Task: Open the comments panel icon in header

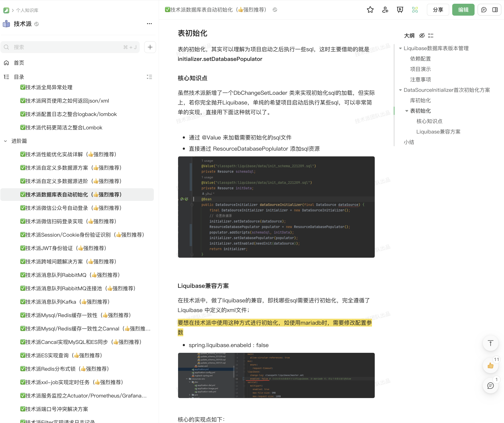Action: pos(484,10)
